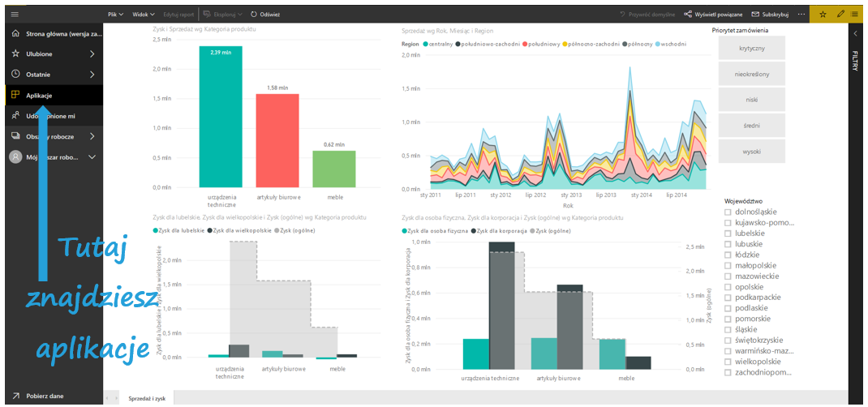Select the krytyczny priority slicer button
Screen dimensions: 868x407
[x=751, y=49]
